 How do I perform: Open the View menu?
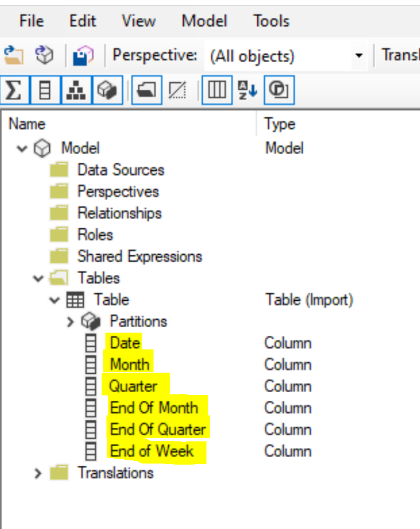coord(138,21)
